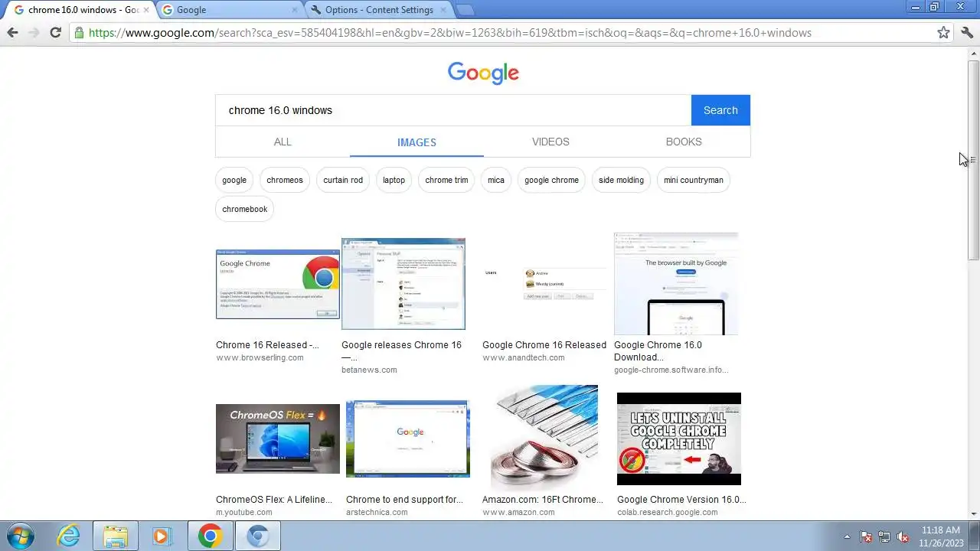This screenshot has width=980, height=551.
Task: Click the Google logo
Action: click(x=483, y=73)
